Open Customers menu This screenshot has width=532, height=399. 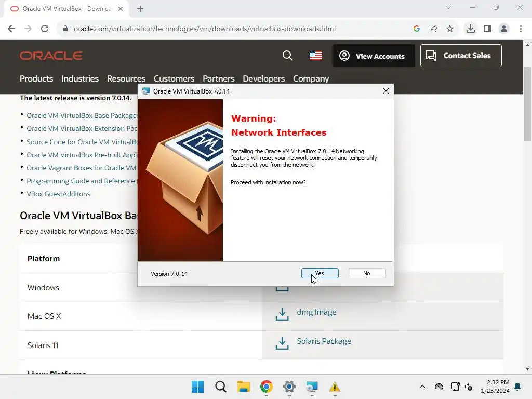click(174, 78)
